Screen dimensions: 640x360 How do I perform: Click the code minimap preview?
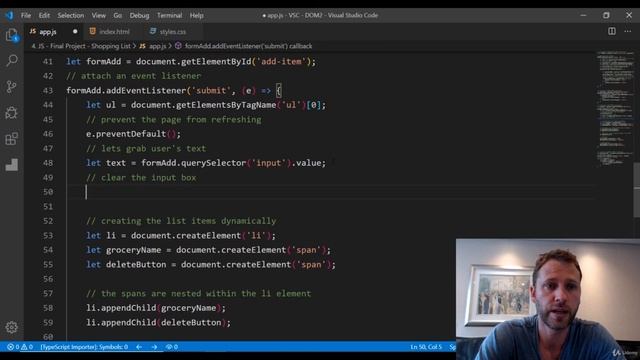pyautogui.click(x=615, y=108)
